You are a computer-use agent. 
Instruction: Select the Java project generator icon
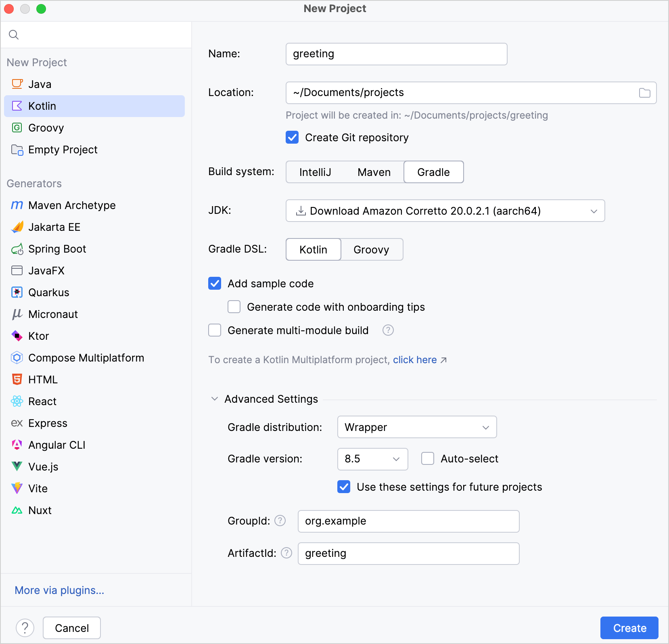point(17,84)
